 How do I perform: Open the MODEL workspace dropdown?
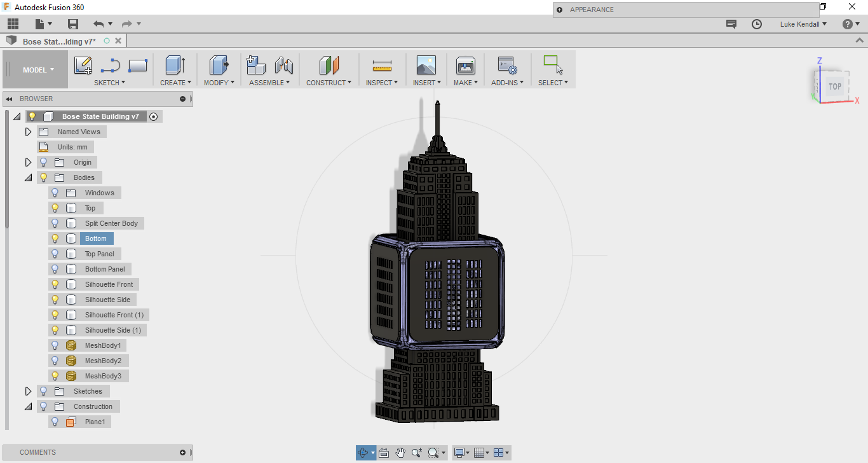[x=38, y=70]
